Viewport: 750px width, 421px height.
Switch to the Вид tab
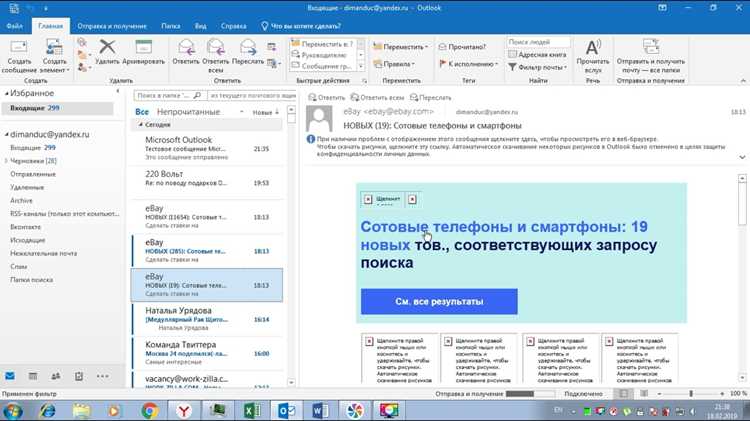point(200,26)
